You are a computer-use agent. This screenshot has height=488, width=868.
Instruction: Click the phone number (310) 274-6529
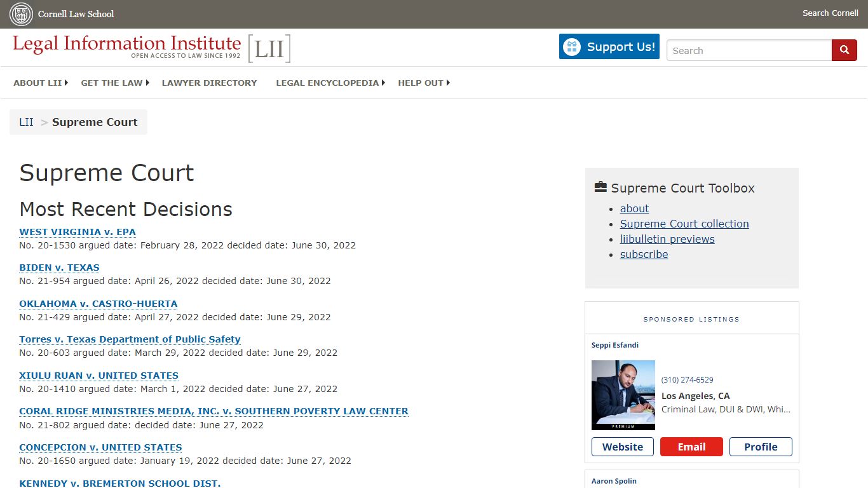tap(688, 380)
